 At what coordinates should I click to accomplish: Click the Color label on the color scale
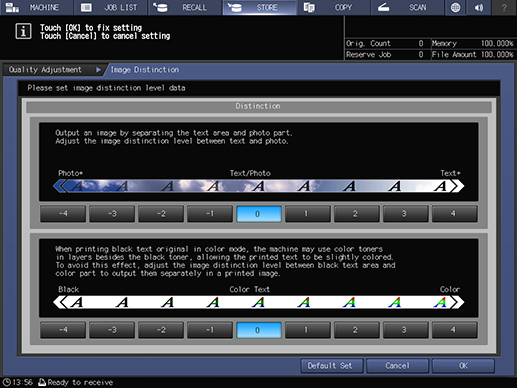[x=450, y=289]
